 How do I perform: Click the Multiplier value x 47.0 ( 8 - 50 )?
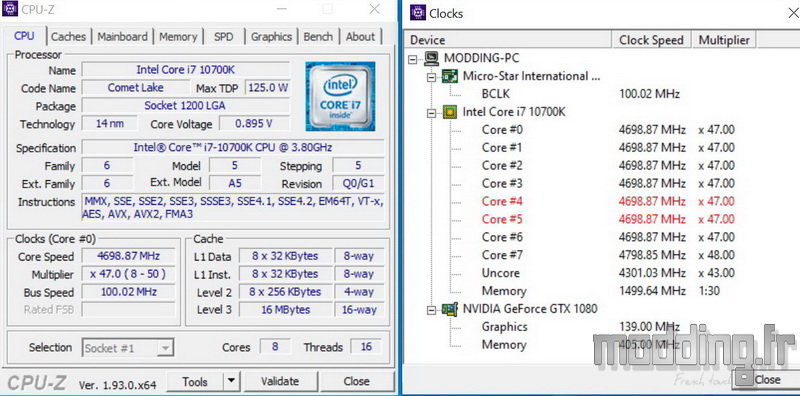tap(128, 274)
